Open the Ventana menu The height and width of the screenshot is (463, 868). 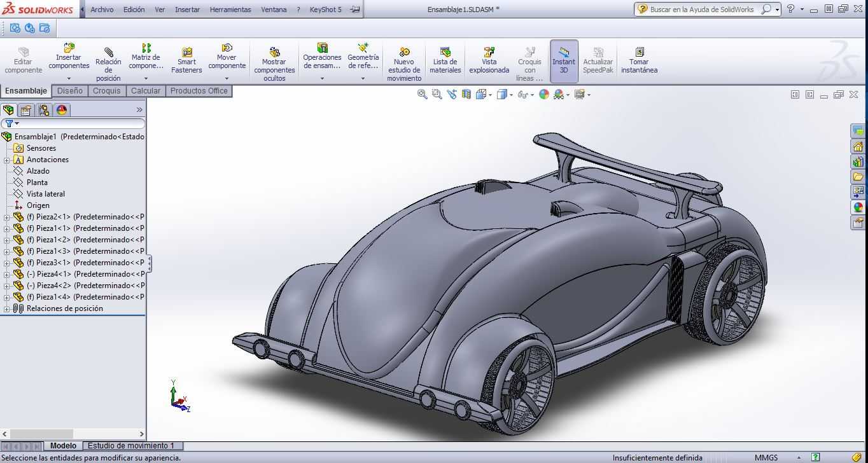tap(274, 10)
